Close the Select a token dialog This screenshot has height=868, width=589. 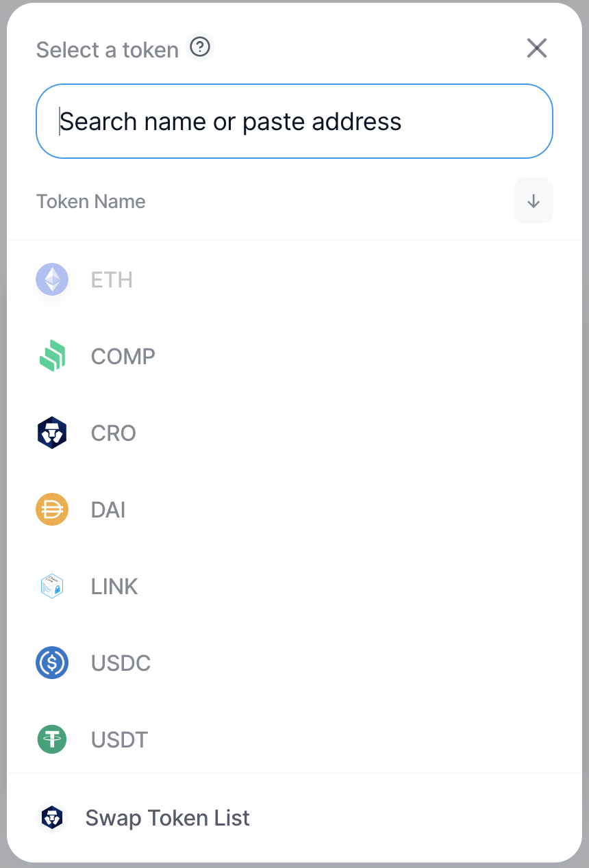pyautogui.click(x=537, y=48)
